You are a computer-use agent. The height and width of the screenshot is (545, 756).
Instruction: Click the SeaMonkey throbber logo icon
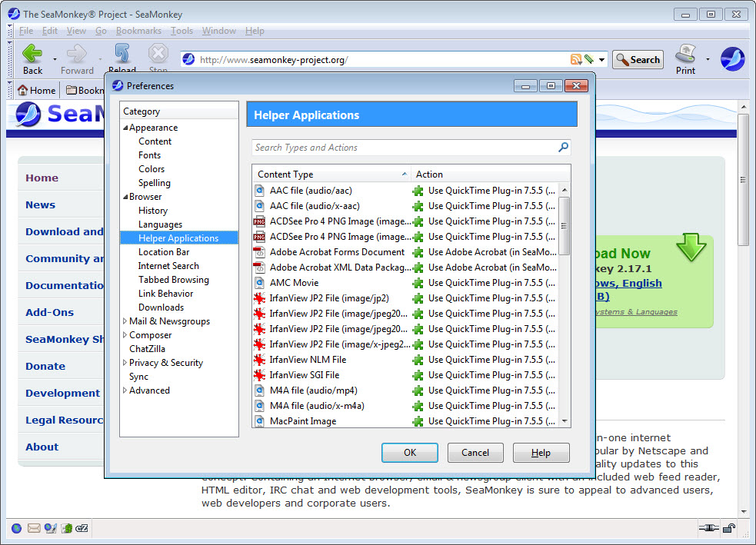tap(732, 58)
